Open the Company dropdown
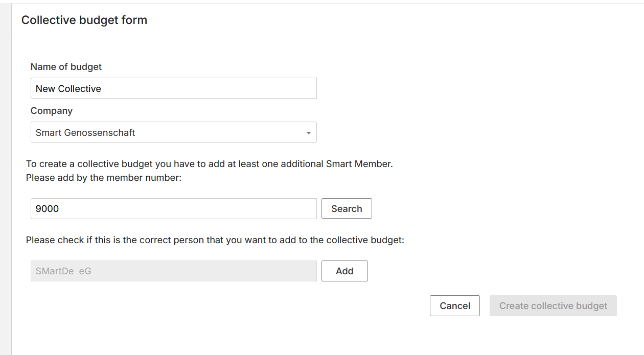644x355 pixels. tap(174, 132)
